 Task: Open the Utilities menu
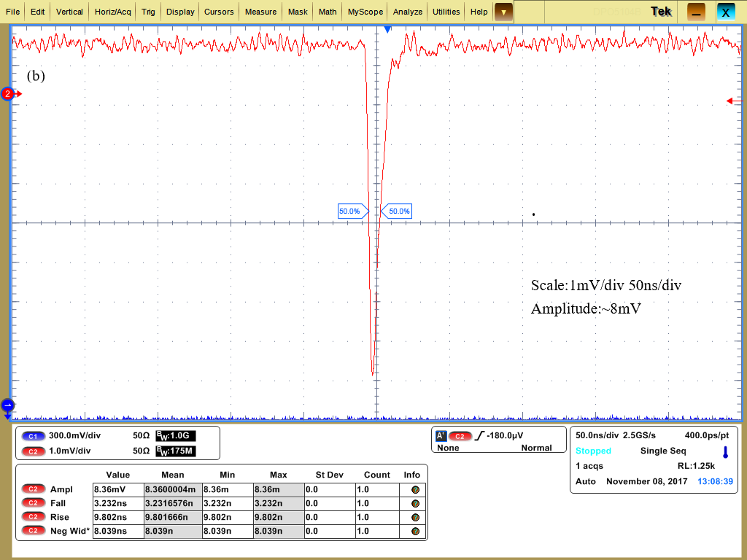[x=446, y=12]
